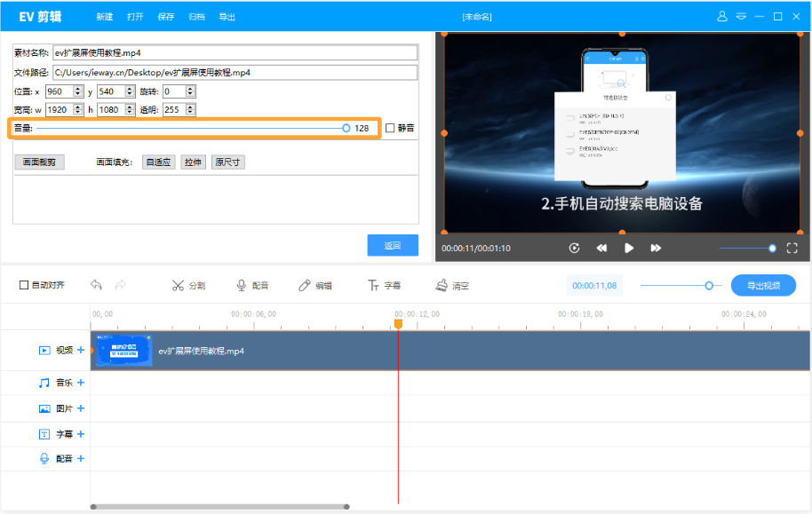Click the split (分割) scissors icon
The image size is (812, 514).
pyautogui.click(x=178, y=286)
